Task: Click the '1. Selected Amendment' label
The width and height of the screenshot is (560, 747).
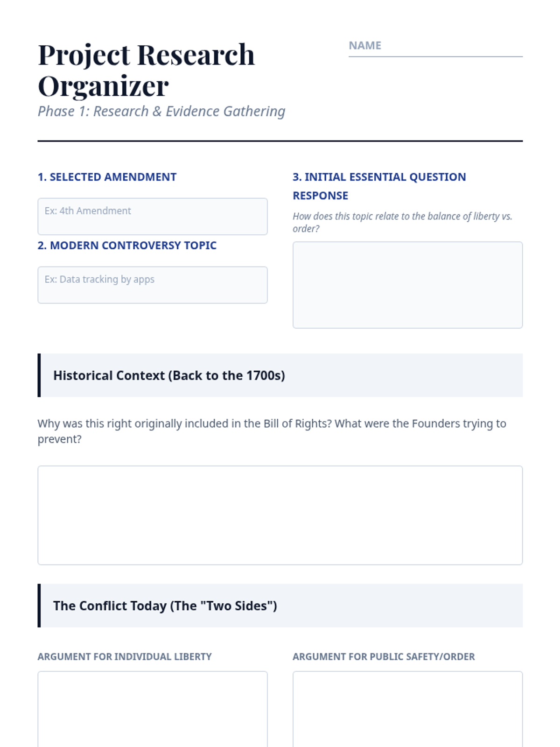Action: (107, 177)
